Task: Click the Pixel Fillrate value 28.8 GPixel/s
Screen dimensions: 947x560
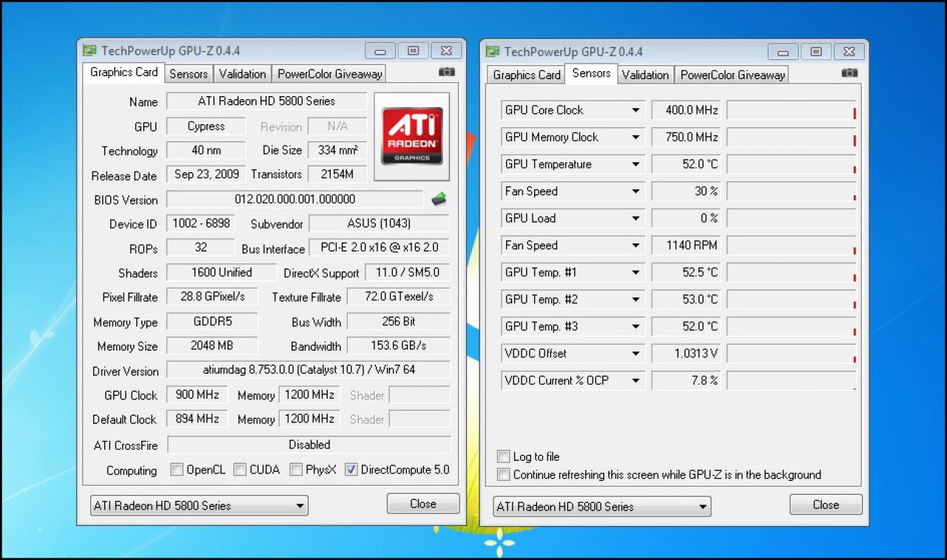Action: point(212,297)
